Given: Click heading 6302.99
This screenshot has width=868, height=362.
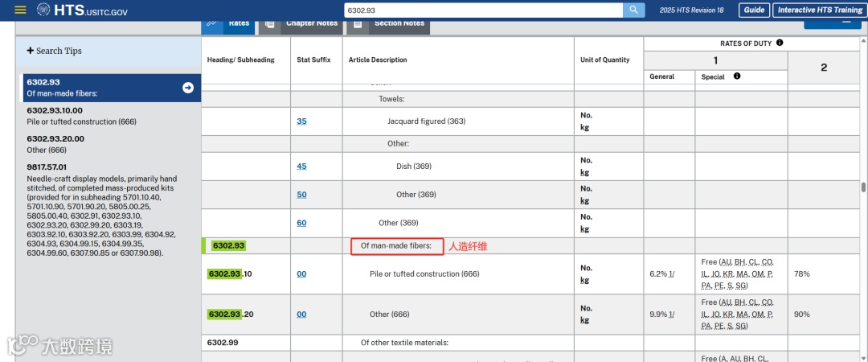Looking at the screenshot, I should [x=223, y=343].
